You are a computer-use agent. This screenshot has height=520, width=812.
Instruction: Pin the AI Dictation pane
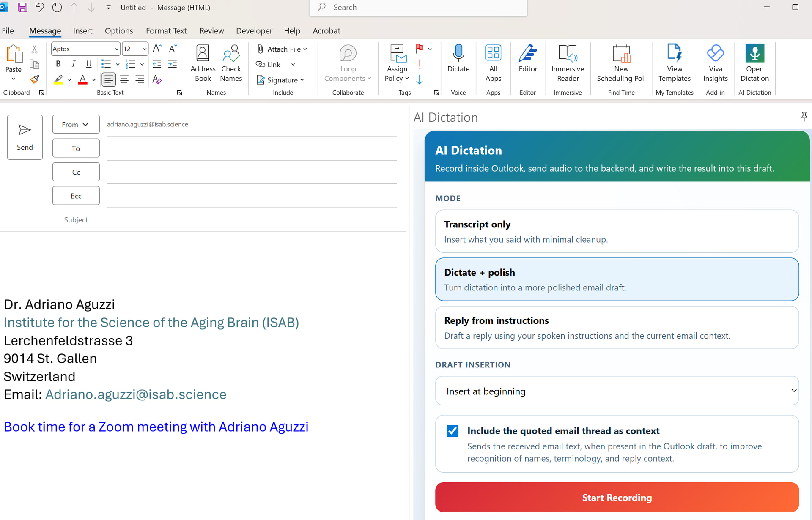click(x=804, y=116)
